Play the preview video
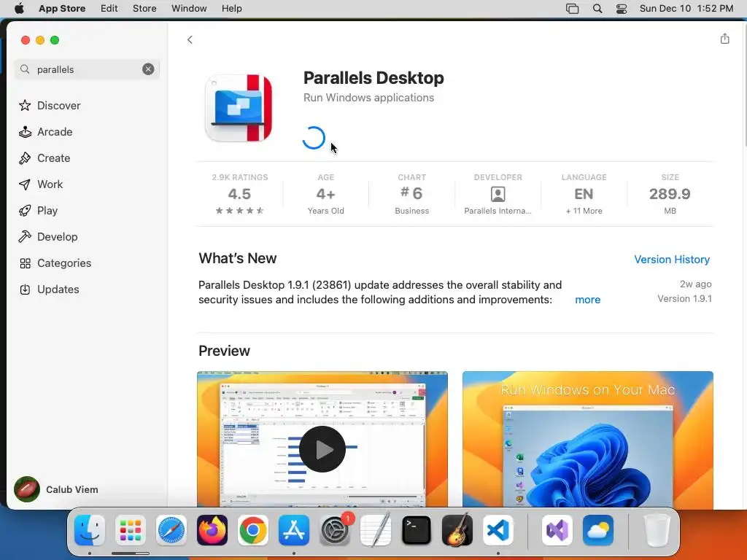747x560 pixels. tap(322, 449)
